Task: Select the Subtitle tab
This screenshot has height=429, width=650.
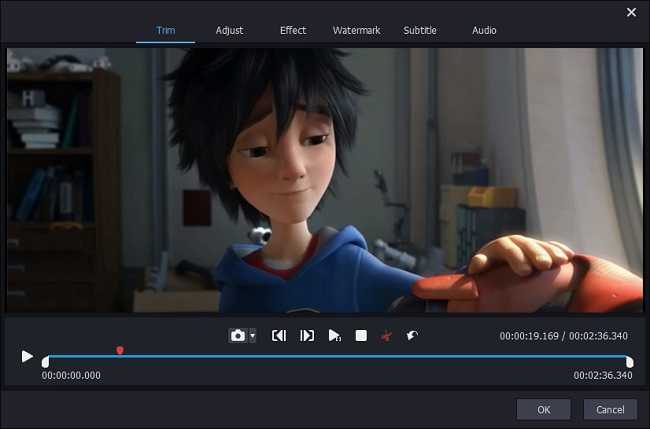Action: (420, 30)
